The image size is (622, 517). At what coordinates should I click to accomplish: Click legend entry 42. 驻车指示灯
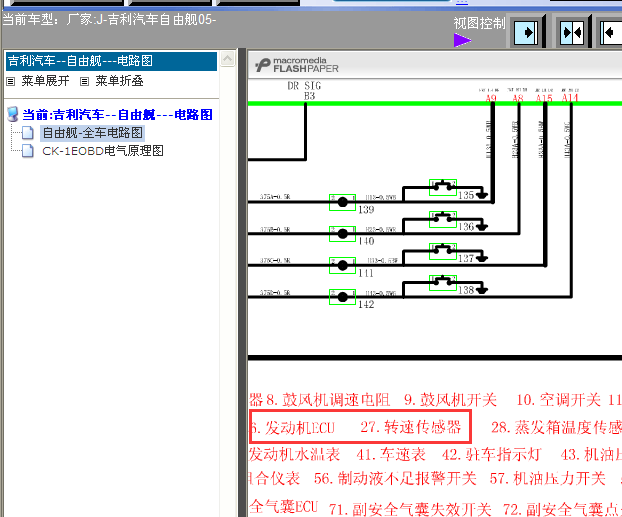coord(491,454)
